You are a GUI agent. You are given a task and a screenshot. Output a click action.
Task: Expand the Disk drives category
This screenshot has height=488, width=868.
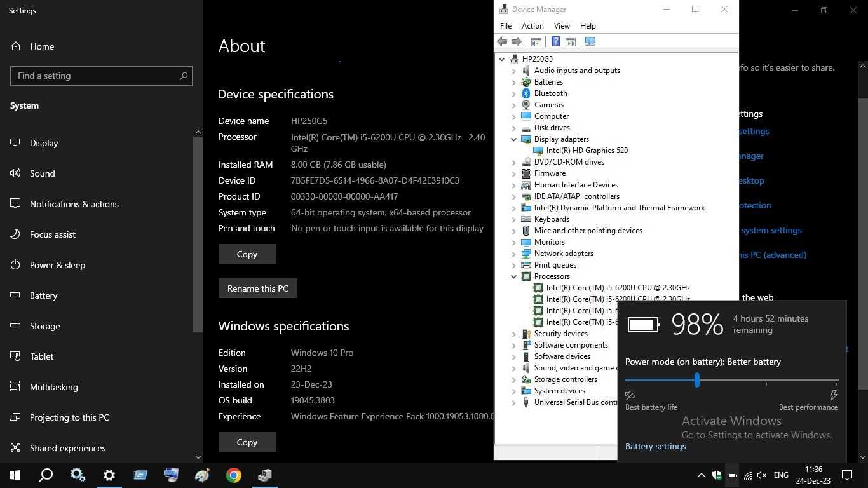coord(513,128)
